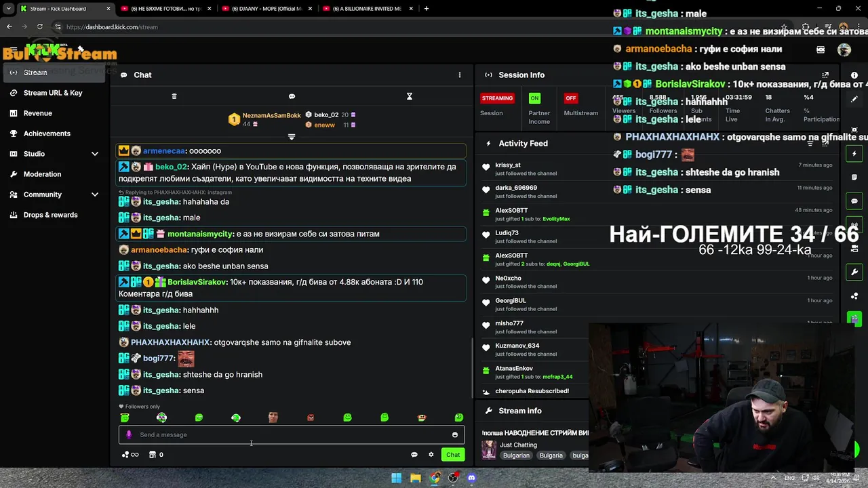The image size is (868, 488).
Task: Click username BorislavSirakov in chat
Action: (196, 282)
